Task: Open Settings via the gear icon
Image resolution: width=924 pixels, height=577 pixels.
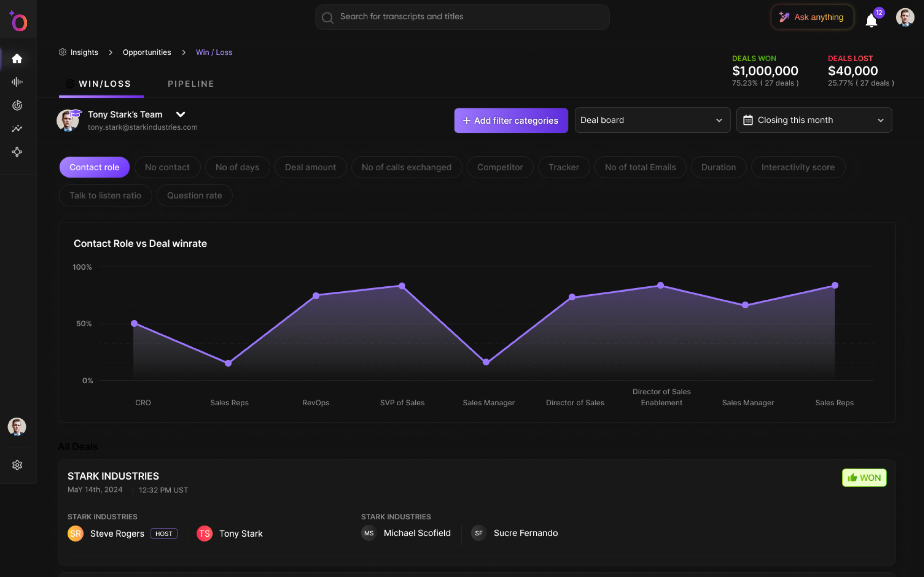Action: click(17, 465)
